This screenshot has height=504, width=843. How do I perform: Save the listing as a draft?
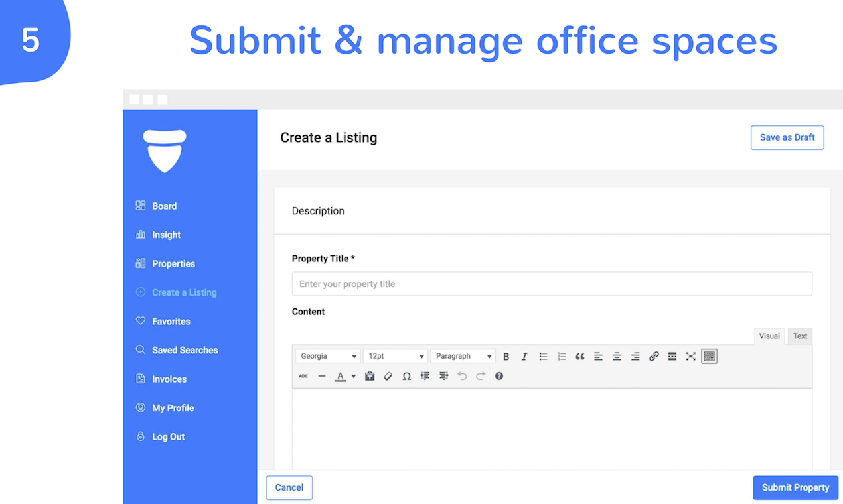click(x=787, y=137)
